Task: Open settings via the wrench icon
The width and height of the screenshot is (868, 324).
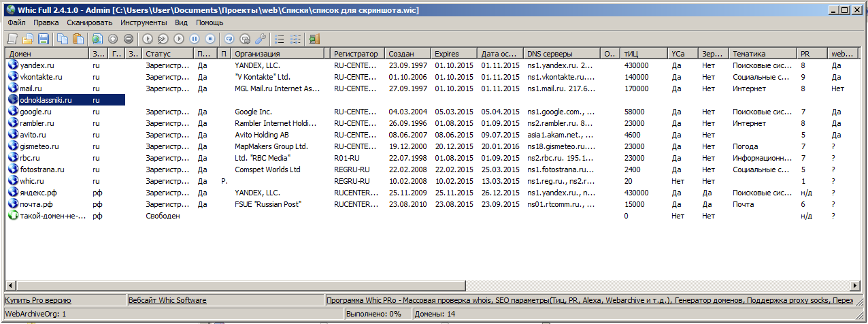Action: coord(260,39)
